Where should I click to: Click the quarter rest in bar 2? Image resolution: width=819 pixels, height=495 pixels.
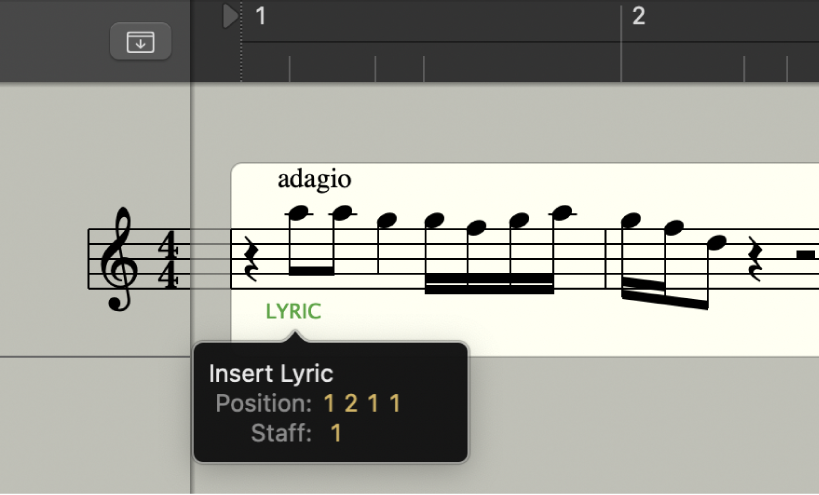tap(757, 259)
